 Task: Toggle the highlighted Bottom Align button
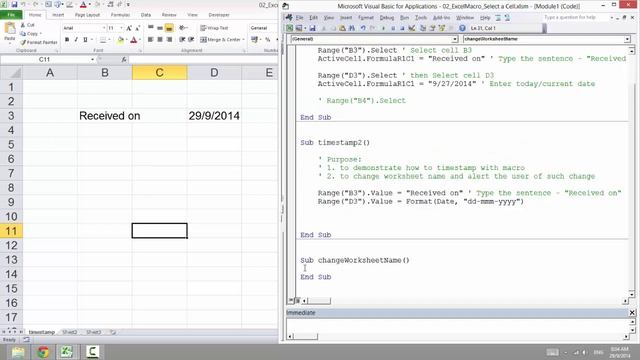(x=169, y=28)
